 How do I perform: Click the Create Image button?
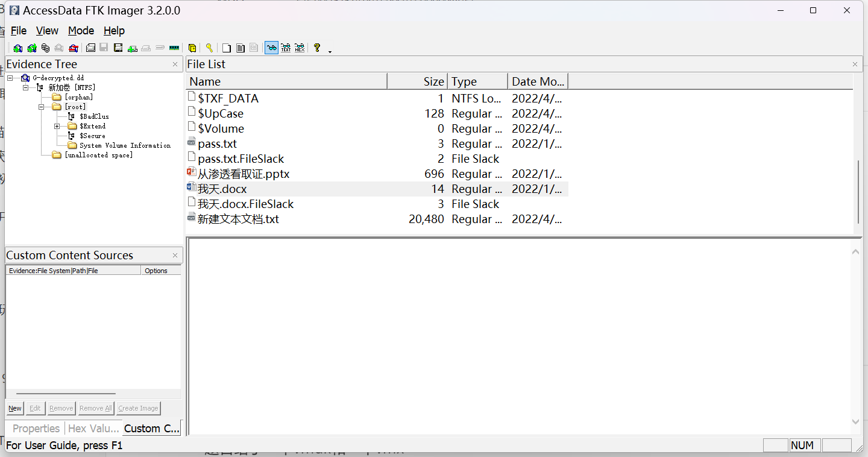(138, 408)
